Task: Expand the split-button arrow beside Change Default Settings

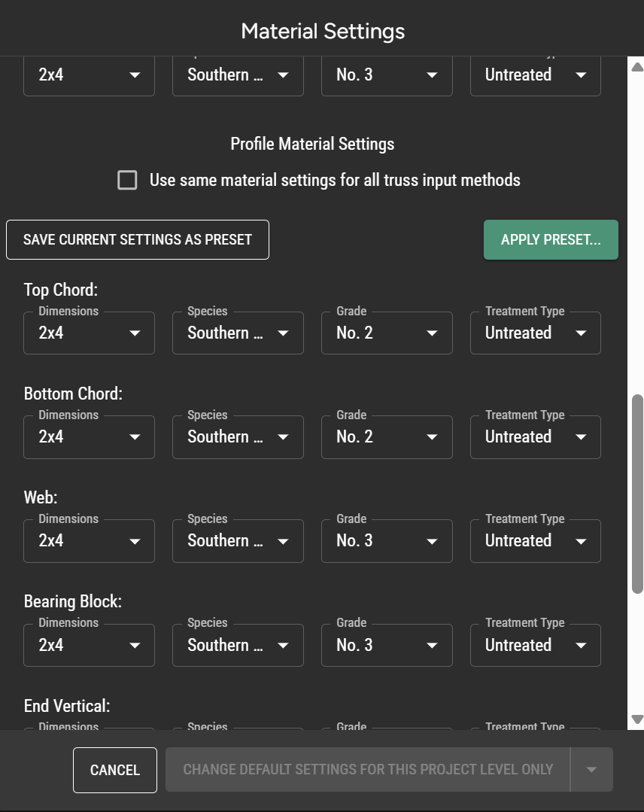Action: point(591,770)
